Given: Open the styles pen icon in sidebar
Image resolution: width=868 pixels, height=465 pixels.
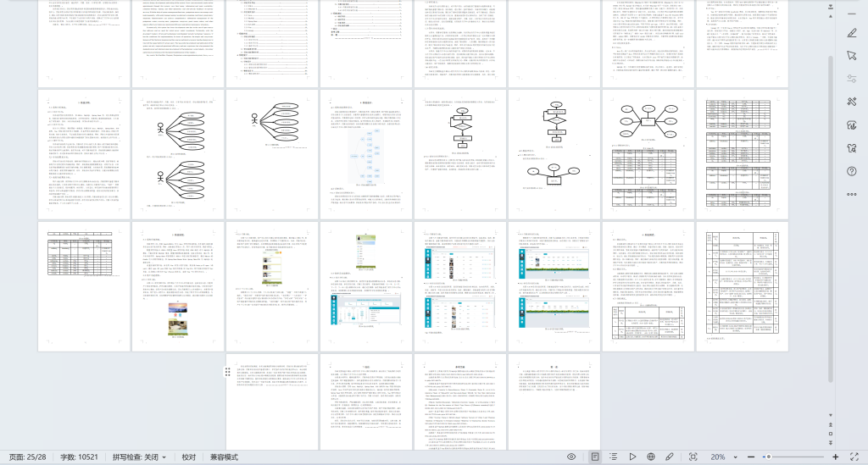Looking at the screenshot, I should (852, 33).
